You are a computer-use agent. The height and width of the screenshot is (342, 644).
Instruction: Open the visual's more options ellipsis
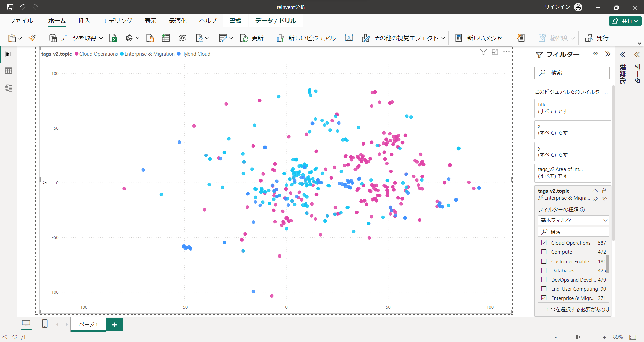(506, 52)
